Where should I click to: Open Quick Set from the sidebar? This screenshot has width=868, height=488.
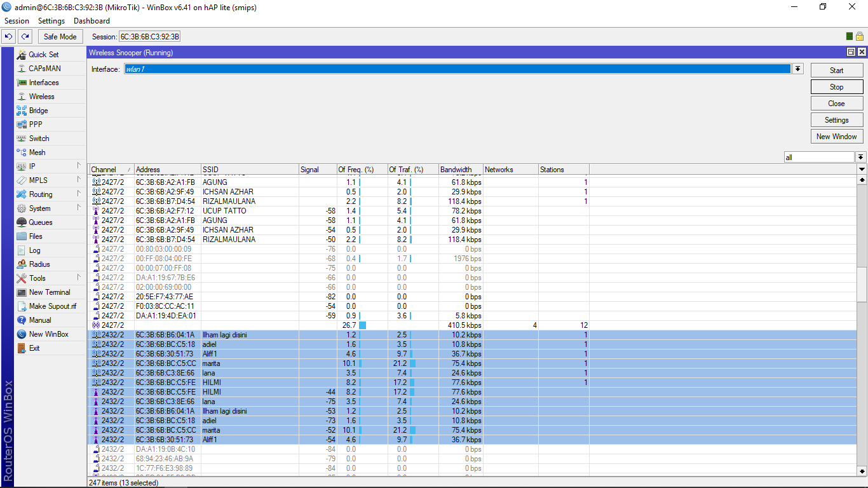click(43, 55)
